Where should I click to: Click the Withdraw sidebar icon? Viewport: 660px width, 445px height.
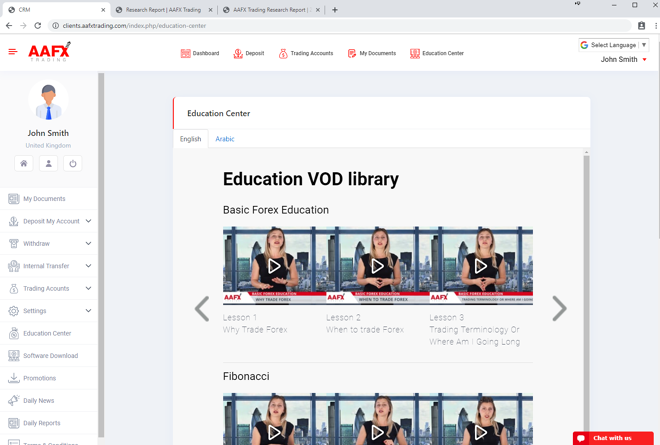[x=13, y=243]
